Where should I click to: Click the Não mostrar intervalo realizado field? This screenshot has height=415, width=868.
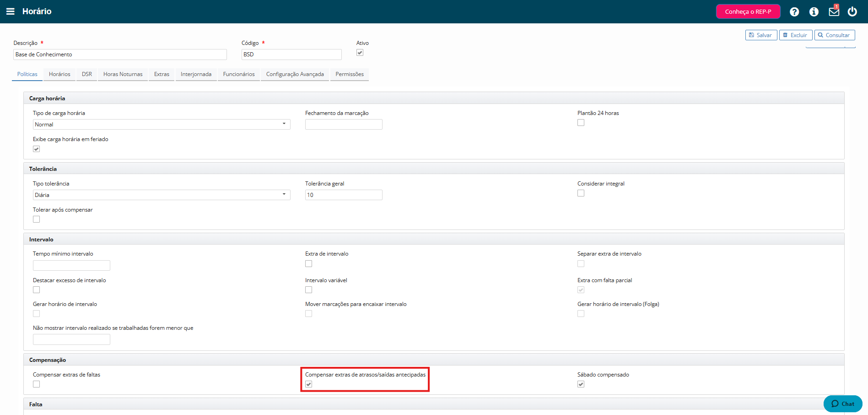coord(71,339)
